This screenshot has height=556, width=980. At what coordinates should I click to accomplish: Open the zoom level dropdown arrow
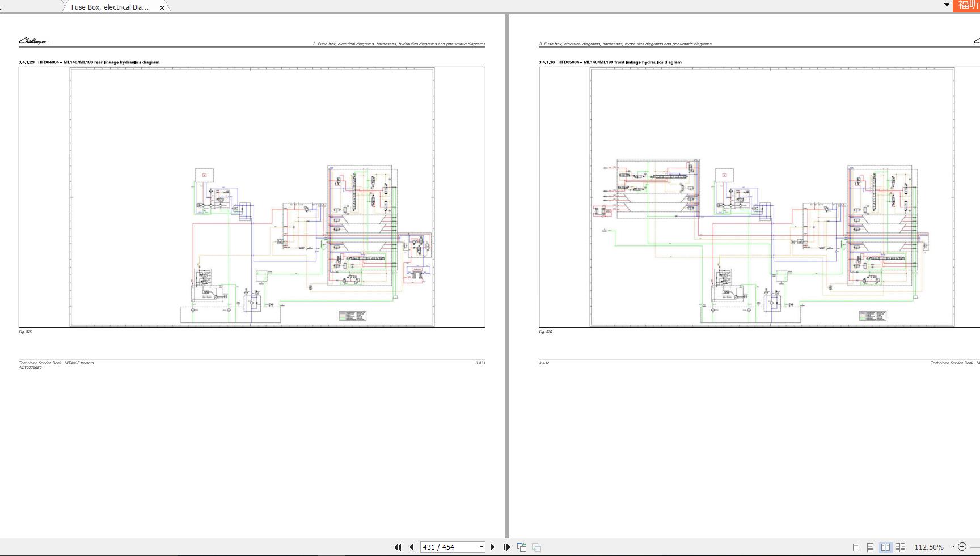pyautogui.click(x=953, y=547)
